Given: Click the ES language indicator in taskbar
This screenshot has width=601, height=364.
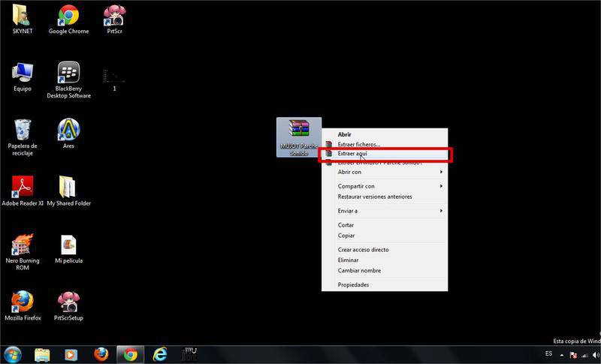Looking at the screenshot, I should 548,353.
